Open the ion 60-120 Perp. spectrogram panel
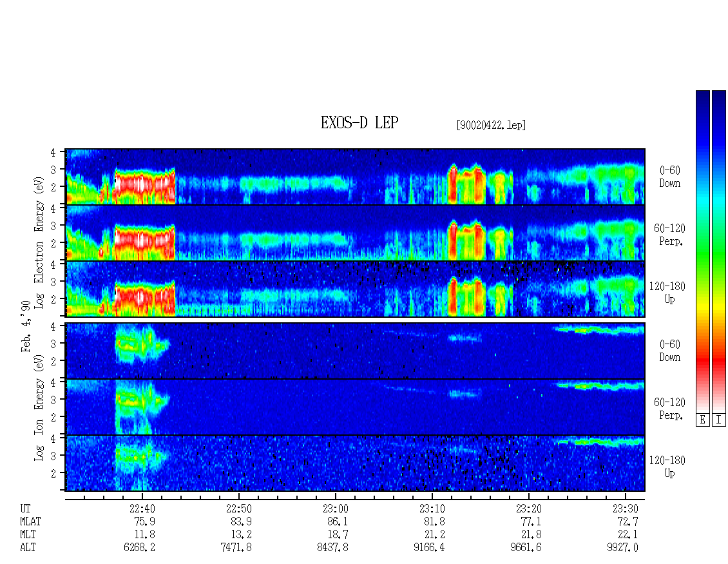 (355, 407)
